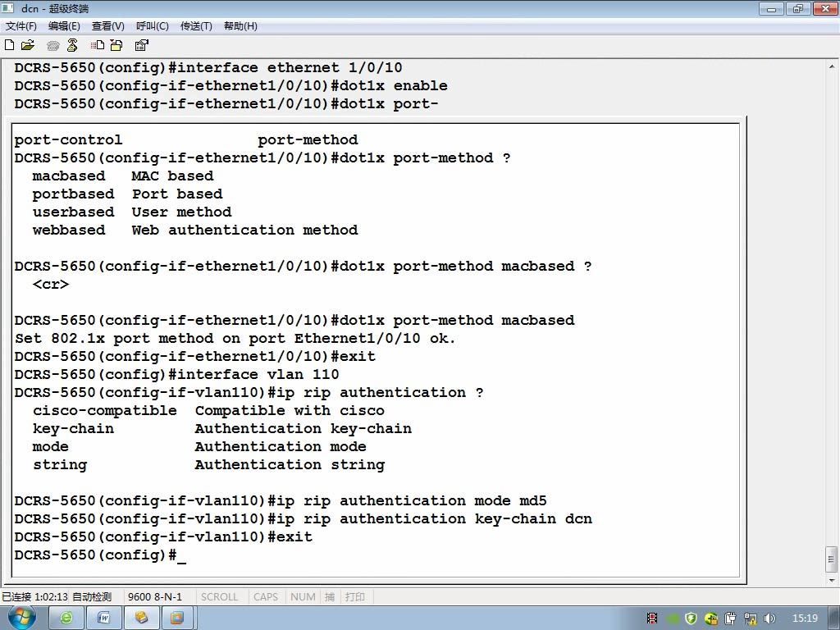Open the 编辑(E) menu
This screenshot has height=630, width=840.
click(64, 26)
